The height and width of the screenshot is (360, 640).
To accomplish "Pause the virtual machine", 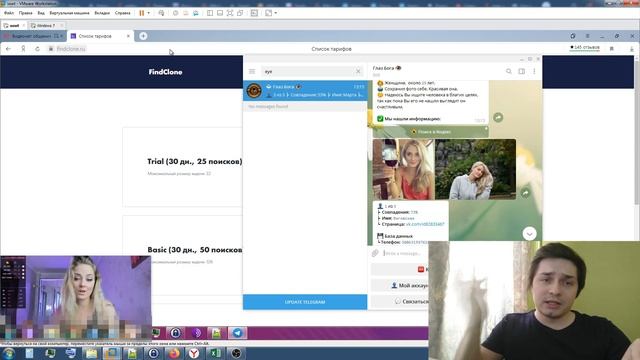I will point(142,13).
